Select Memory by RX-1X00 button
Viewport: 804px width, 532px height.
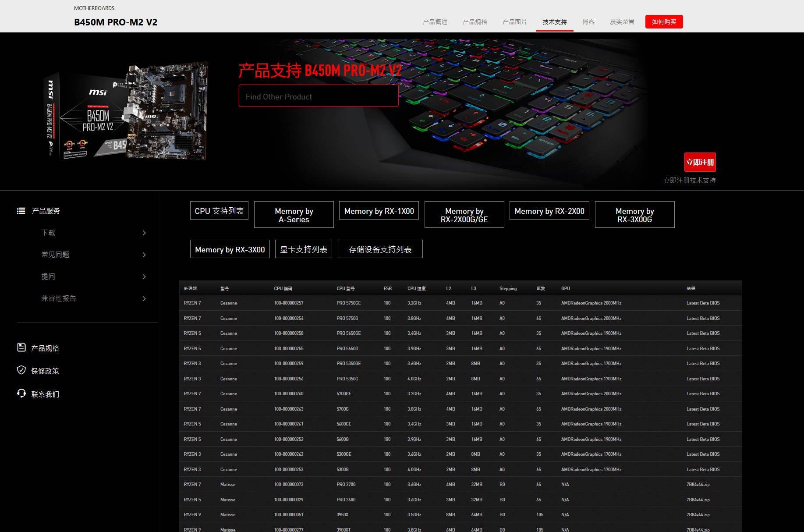[x=379, y=211]
